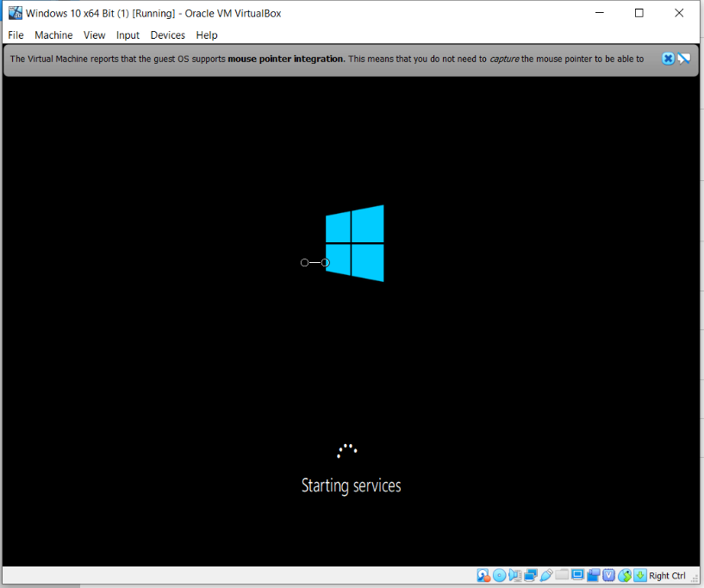Open the Machine menu
This screenshot has height=588, width=704.
(53, 35)
